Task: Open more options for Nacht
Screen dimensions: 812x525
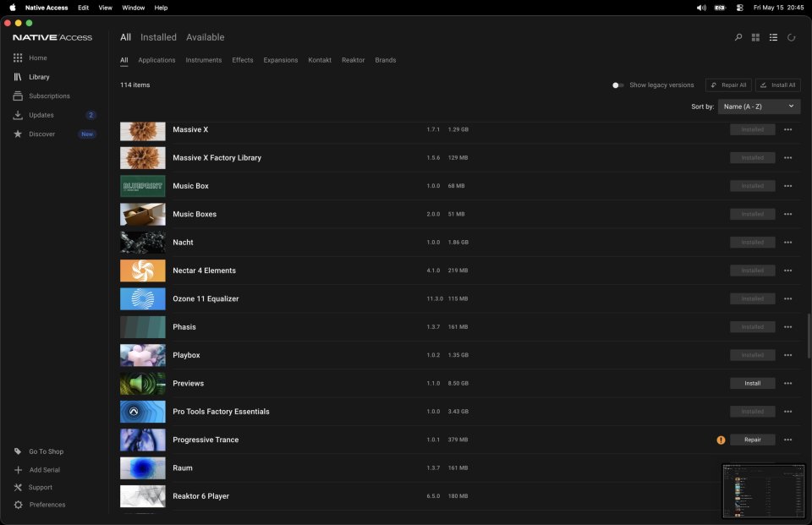Action: click(x=787, y=243)
